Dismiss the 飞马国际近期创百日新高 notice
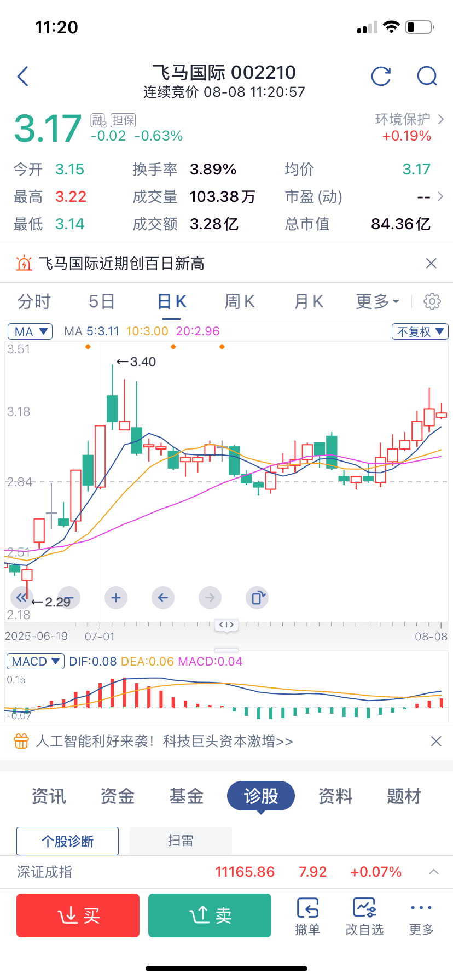 point(431,264)
